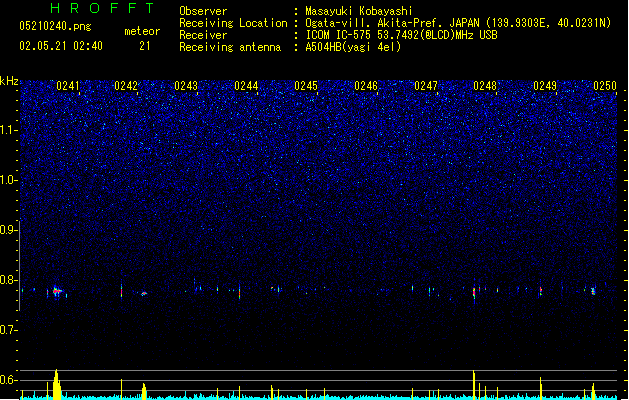Click the Observer label
This screenshot has width=629, height=400.
(x=203, y=11)
